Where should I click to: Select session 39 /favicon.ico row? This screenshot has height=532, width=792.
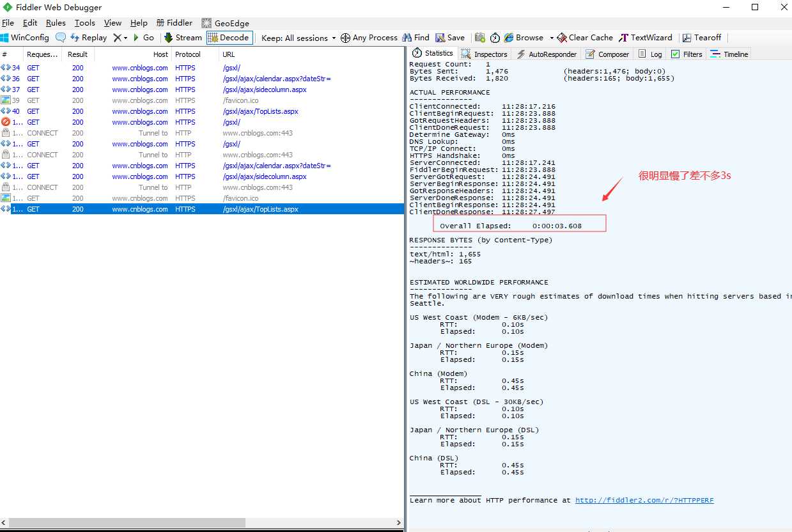tap(202, 100)
